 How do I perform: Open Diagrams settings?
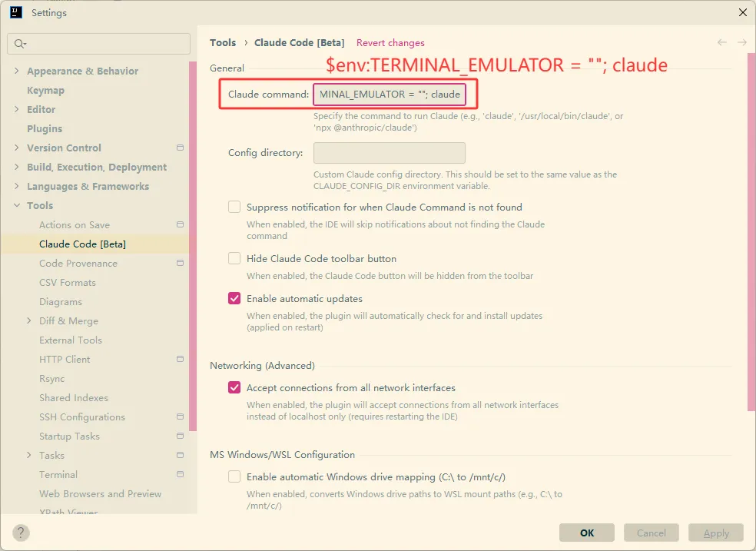[60, 302]
